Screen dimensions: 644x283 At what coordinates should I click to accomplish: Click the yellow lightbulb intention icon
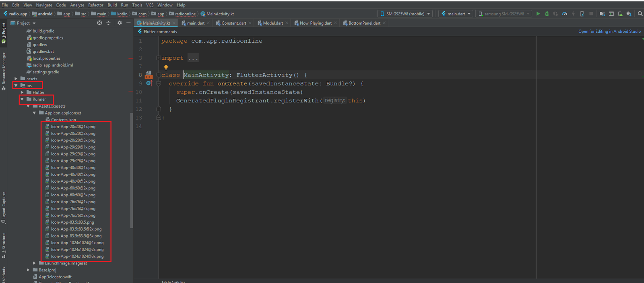(x=166, y=67)
